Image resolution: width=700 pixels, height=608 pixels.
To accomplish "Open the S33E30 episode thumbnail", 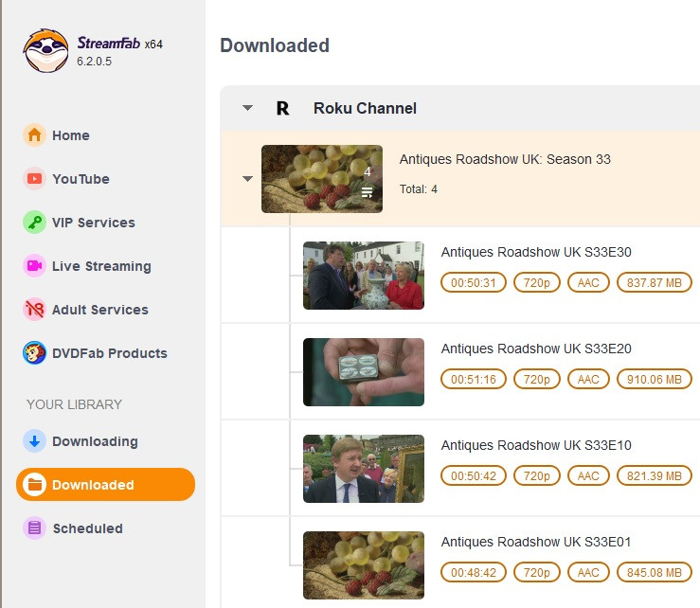I will click(x=364, y=276).
